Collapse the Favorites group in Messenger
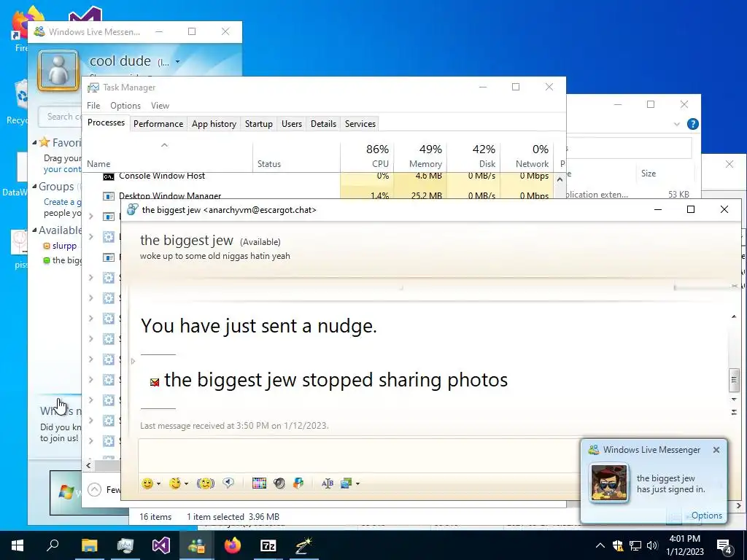The height and width of the screenshot is (560, 747). pyautogui.click(x=34, y=142)
